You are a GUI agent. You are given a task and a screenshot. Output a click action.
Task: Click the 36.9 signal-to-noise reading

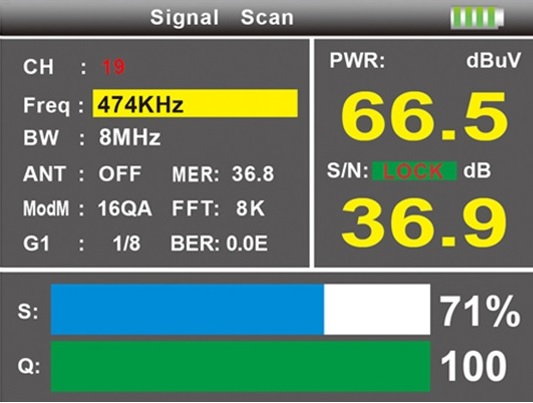(x=424, y=224)
